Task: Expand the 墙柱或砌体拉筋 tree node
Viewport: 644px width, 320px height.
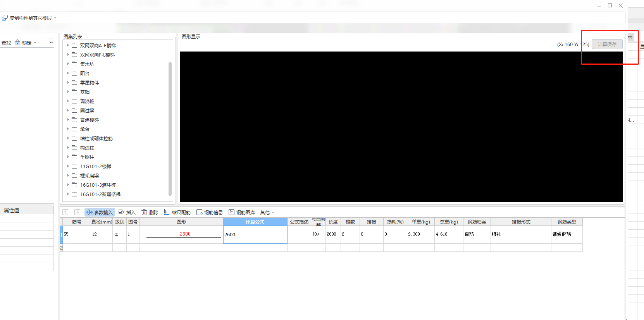Action: coord(68,138)
